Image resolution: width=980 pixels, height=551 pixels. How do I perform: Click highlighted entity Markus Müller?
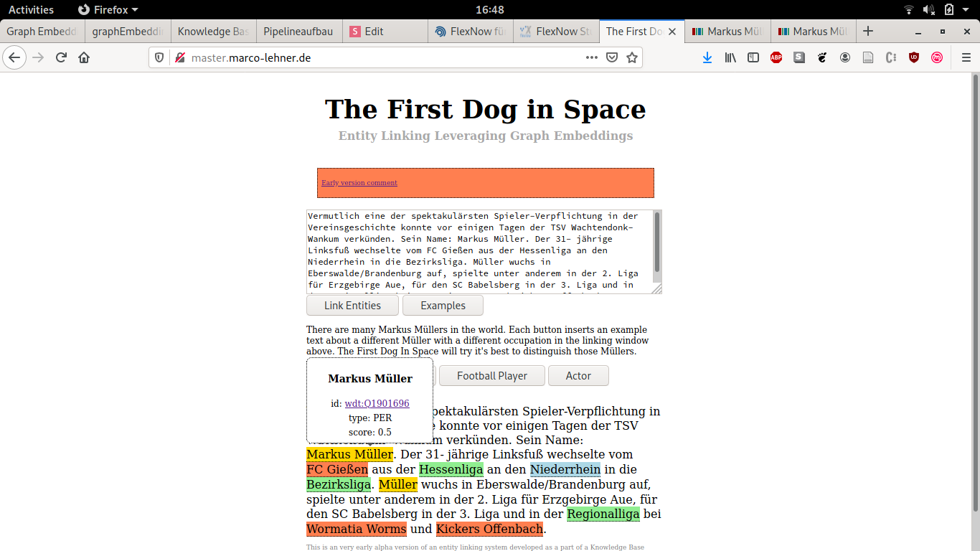coord(349,454)
